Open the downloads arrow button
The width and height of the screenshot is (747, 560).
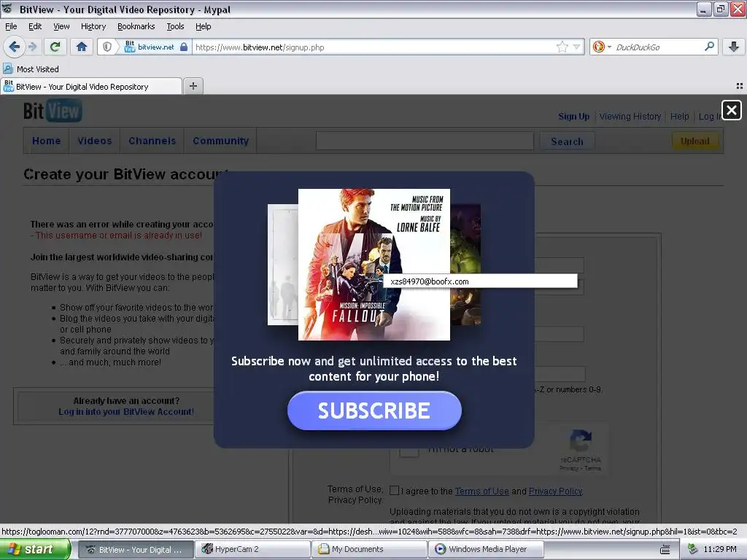point(734,47)
